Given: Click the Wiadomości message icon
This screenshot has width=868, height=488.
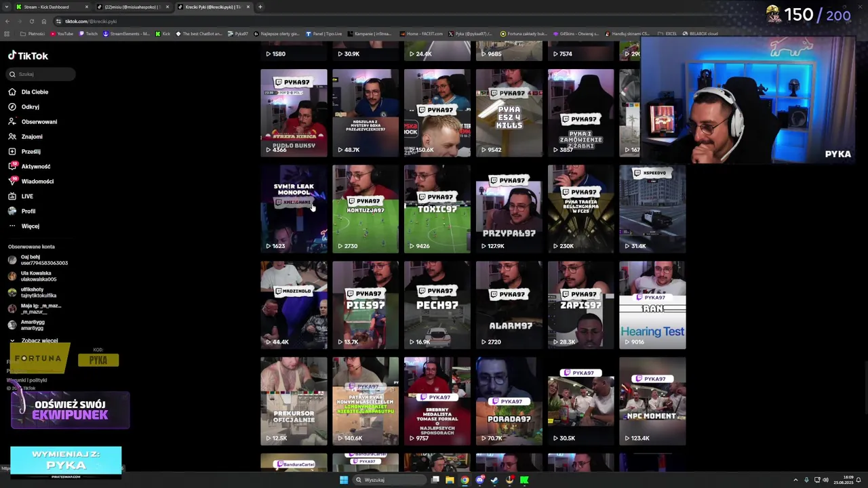Looking at the screenshot, I should tap(12, 181).
